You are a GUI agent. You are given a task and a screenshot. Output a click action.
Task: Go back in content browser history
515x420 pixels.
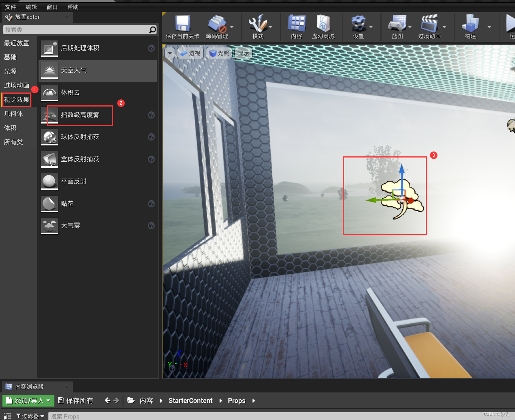point(107,400)
